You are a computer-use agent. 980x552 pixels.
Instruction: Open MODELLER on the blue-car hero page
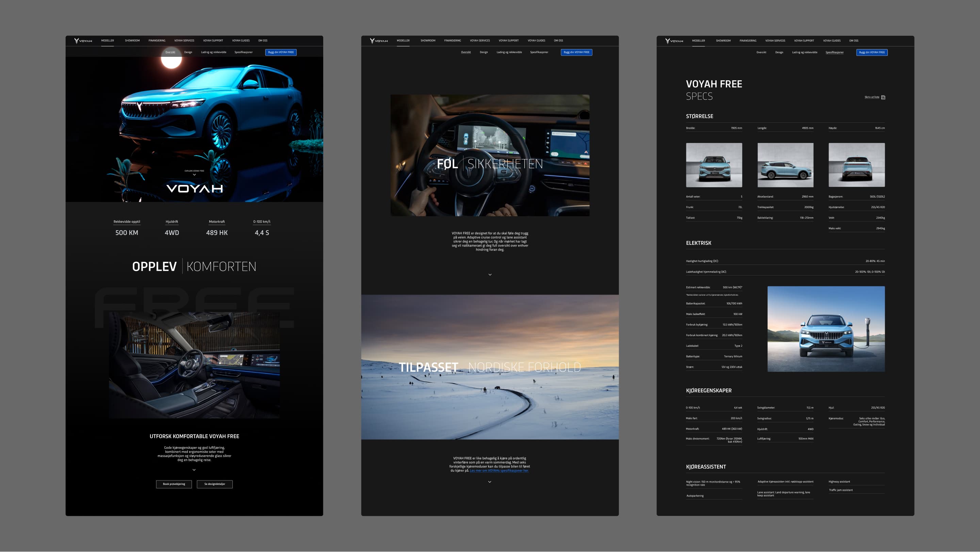pos(108,41)
